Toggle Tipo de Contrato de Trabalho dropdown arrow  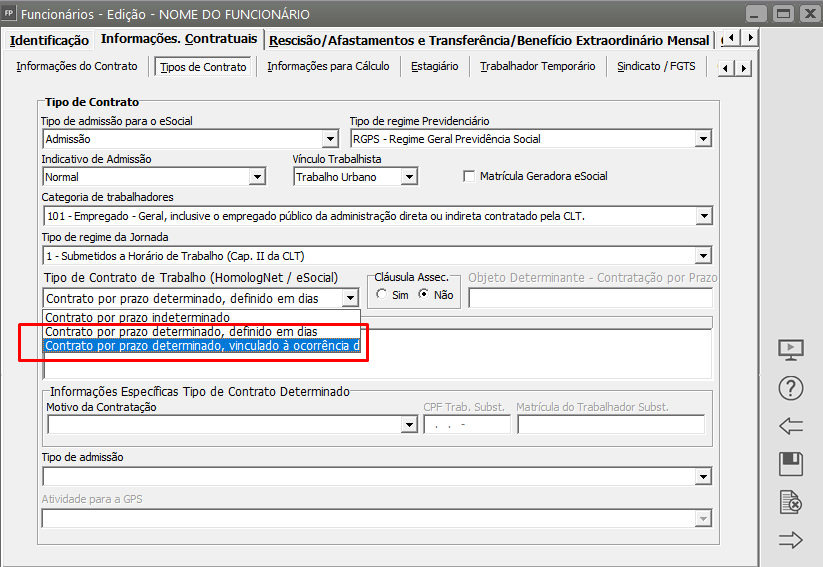(350, 298)
